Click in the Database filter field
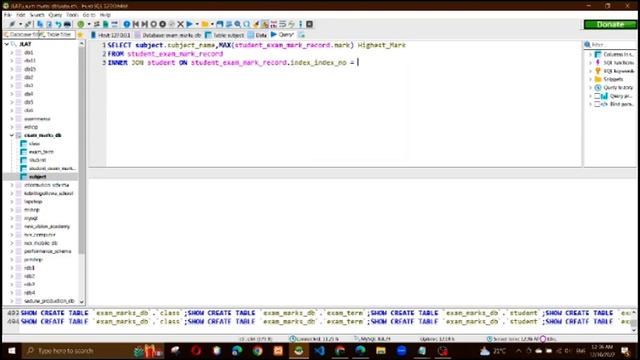The image size is (640, 360). 21,35
